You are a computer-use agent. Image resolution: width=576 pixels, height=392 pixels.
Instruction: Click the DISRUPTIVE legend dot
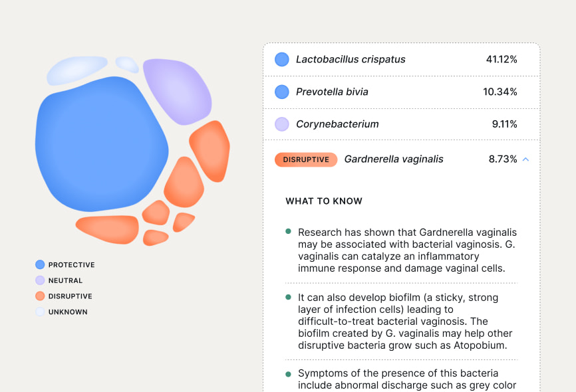pos(41,296)
